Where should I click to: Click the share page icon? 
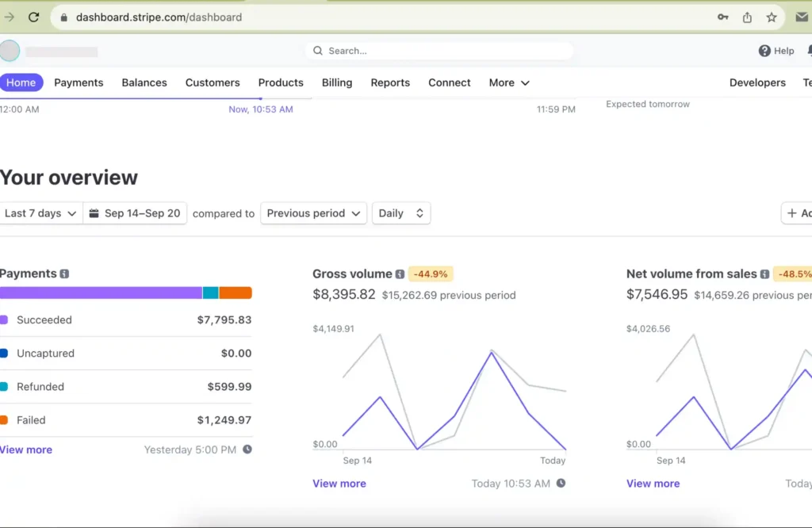[x=747, y=17]
